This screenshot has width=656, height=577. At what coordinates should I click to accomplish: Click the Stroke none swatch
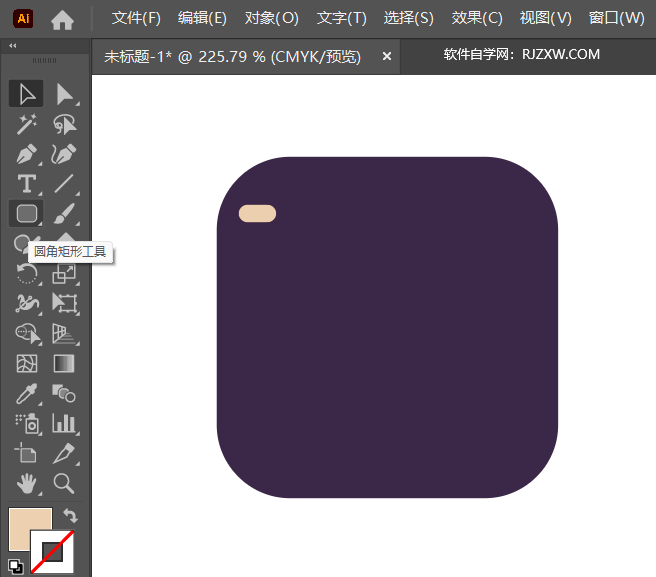tap(52, 552)
